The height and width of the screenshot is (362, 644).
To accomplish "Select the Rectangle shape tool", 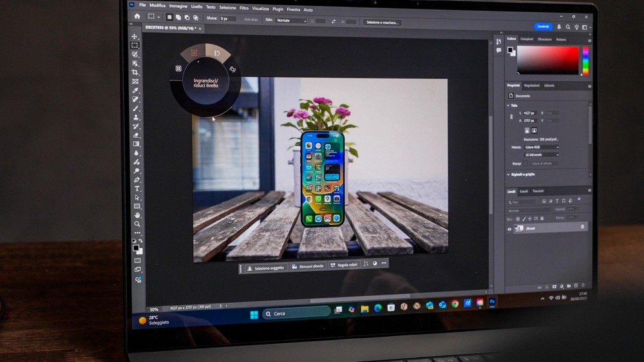I will pos(137,206).
